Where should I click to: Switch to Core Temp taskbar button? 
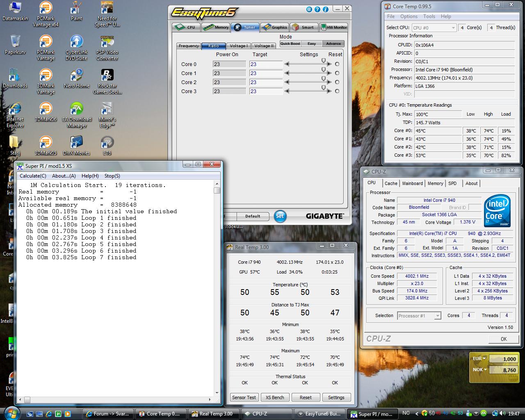pos(161,414)
